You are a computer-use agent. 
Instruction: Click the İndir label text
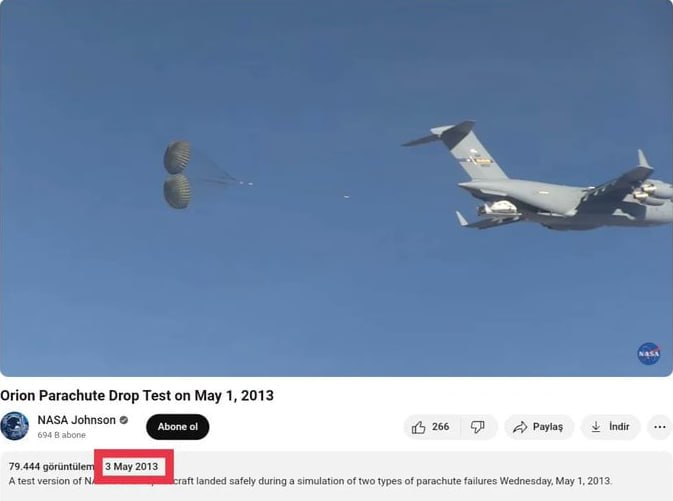[x=619, y=427]
